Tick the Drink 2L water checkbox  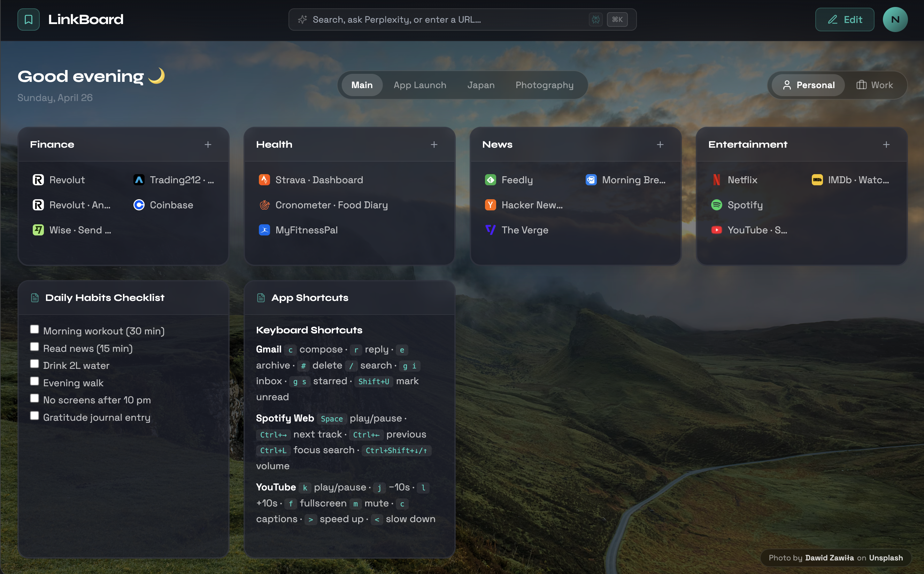(34, 364)
